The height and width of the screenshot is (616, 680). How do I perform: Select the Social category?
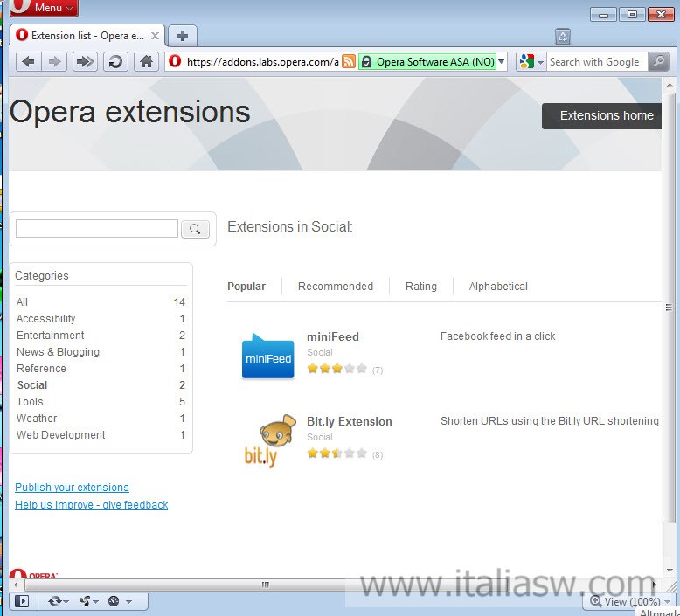coord(101,385)
